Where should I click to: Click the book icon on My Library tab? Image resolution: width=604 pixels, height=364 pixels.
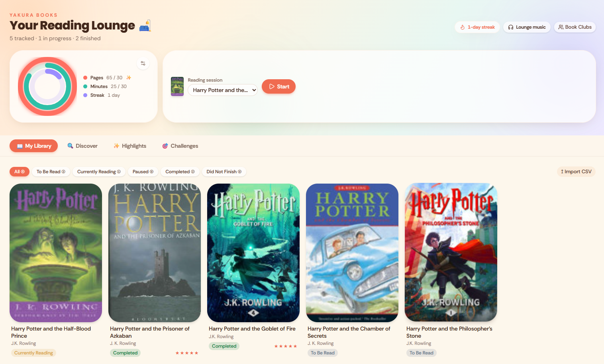click(20, 146)
